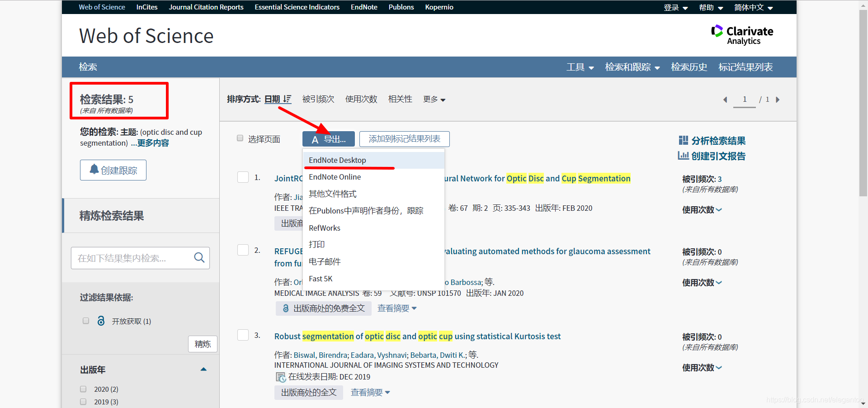Click 出版商处的全文 button for result 3
The image size is (868, 408).
[309, 392]
